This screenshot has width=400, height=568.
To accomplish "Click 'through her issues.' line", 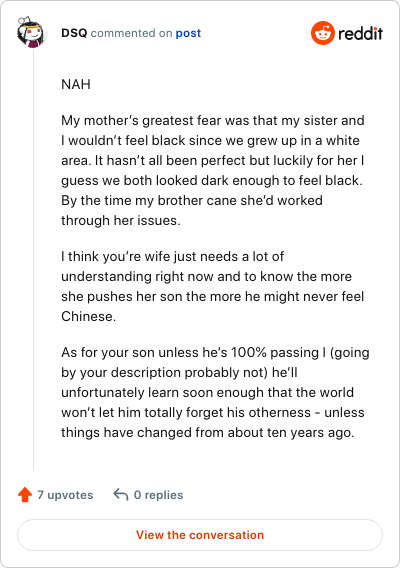I will (121, 220).
